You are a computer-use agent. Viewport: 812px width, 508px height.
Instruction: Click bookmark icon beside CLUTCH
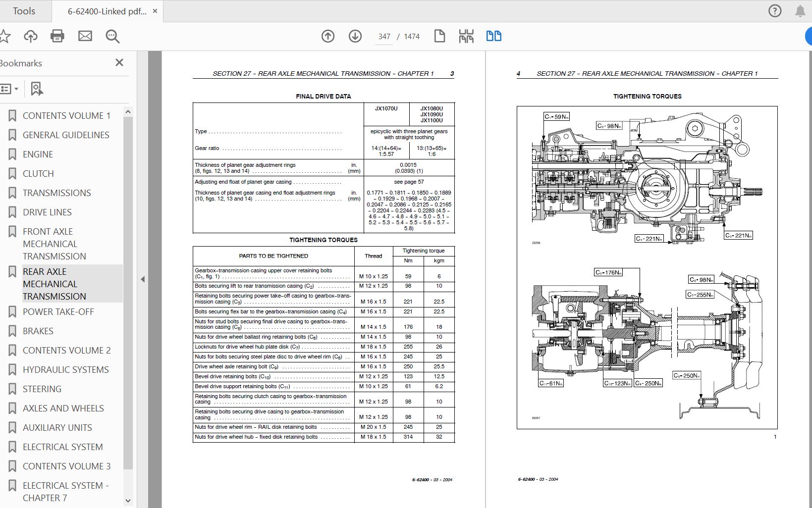tap(12, 174)
